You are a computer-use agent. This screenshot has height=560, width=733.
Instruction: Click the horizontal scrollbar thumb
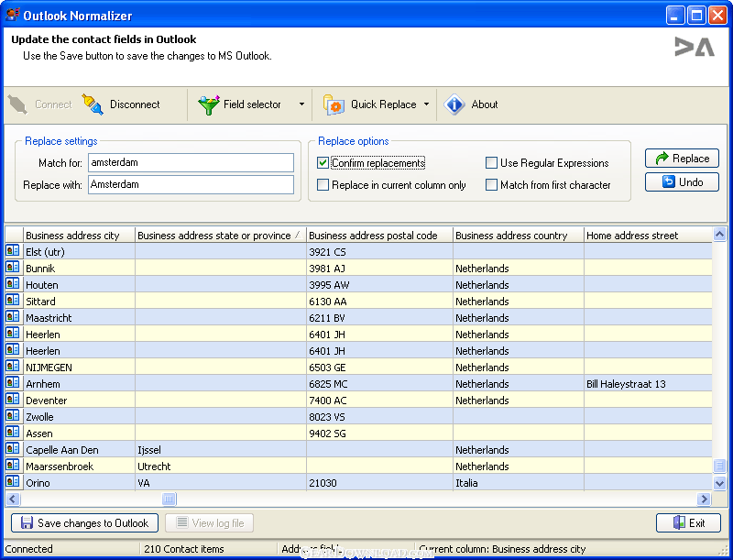coord(169,499)
